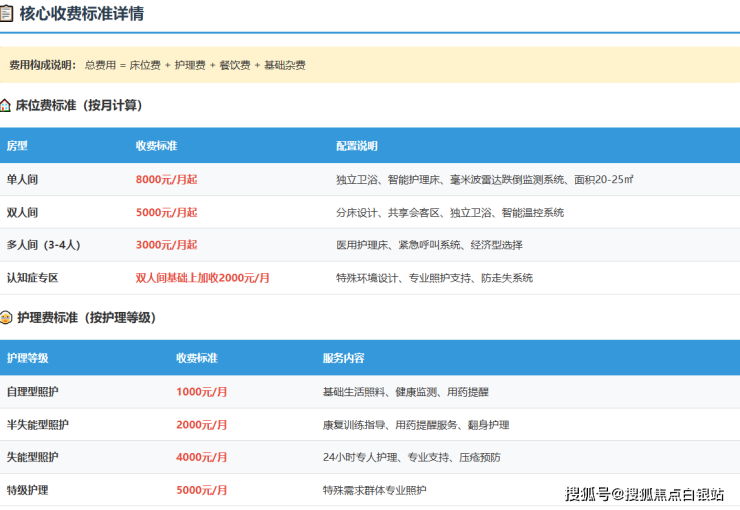Click the 服务内容 column header
This screenshot has height=510, width=740.
[x=343, y=358]
